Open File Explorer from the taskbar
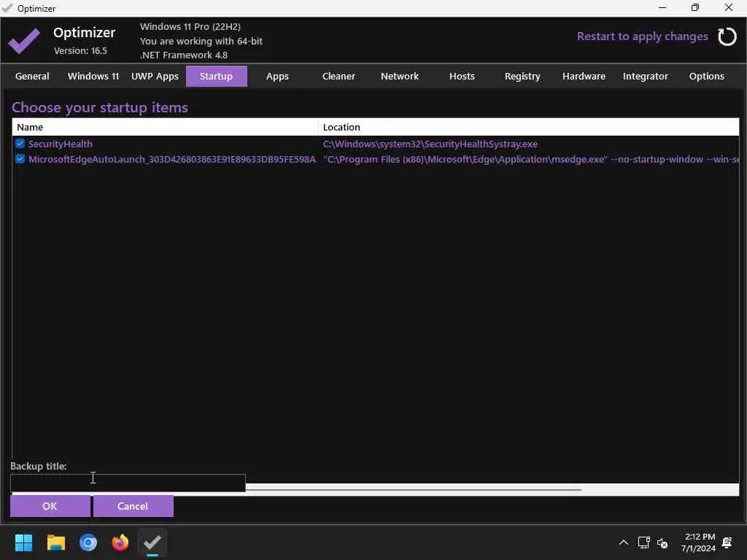 tap(55, 542)
